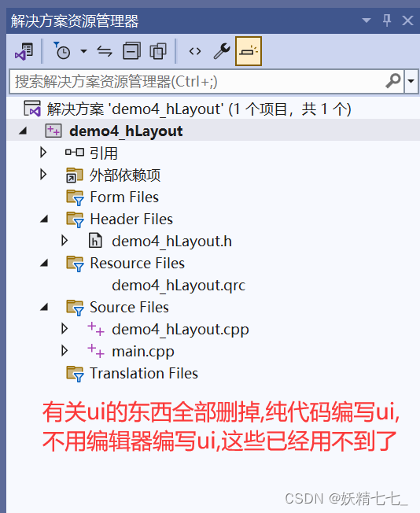The width and height of the screenshot is (420, 513).
Task: Expand demo4_hLayout.cpp node
Action: coord(64,328)
